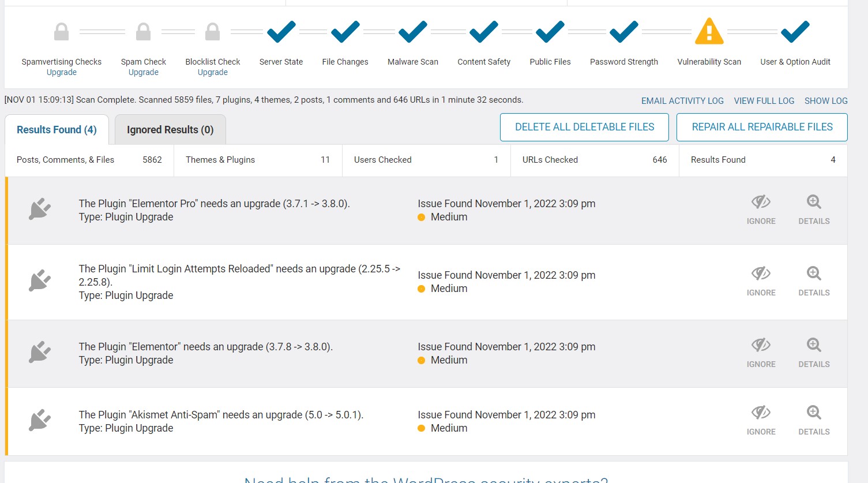This screenshot has width=868, height=483.
Task: Expand details for Limit Login Attempts issue
Action: coord(814,281)
